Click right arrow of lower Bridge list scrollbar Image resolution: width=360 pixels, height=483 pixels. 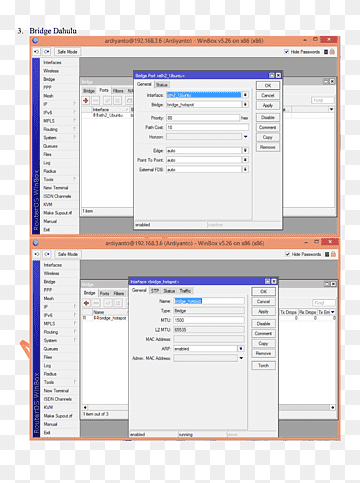tap(332, 407)
